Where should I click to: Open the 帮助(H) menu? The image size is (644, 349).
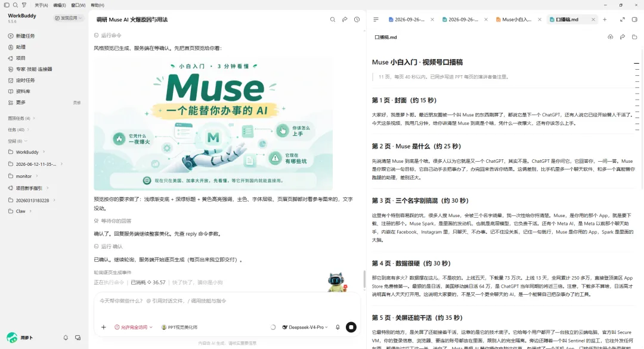point(97,5)
